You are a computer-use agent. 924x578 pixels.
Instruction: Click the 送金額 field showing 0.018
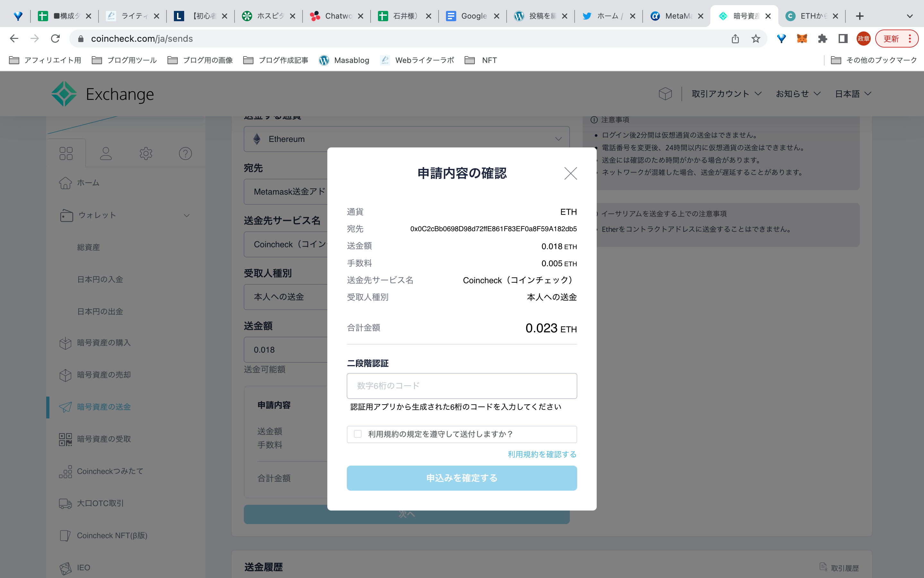(x=286, y=350)
